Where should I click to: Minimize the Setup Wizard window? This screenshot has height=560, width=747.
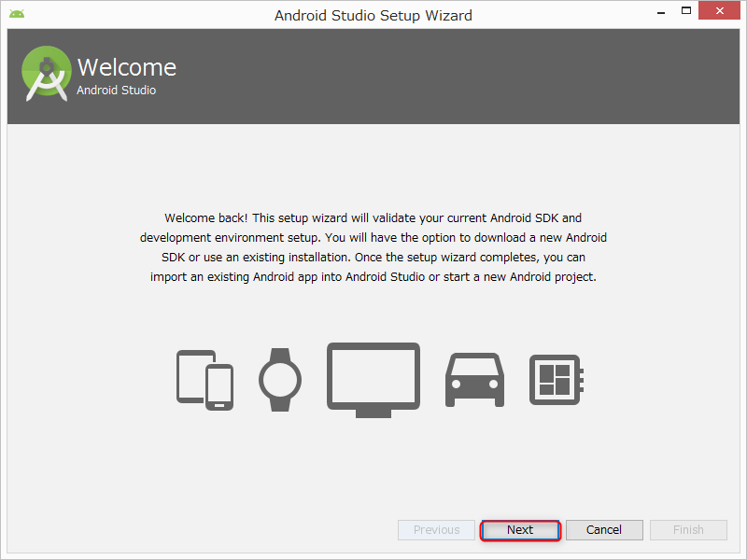(661, 12)
